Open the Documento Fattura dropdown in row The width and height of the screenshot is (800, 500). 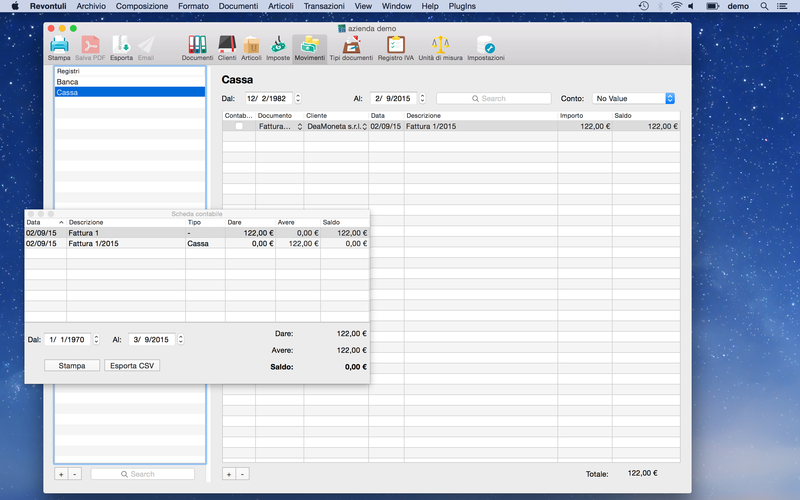pyautogui.click(x=280, y=127)
